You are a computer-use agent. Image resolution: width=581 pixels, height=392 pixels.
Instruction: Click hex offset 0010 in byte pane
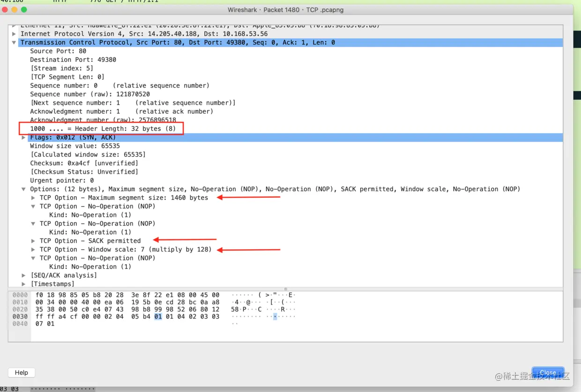point(20,302)
